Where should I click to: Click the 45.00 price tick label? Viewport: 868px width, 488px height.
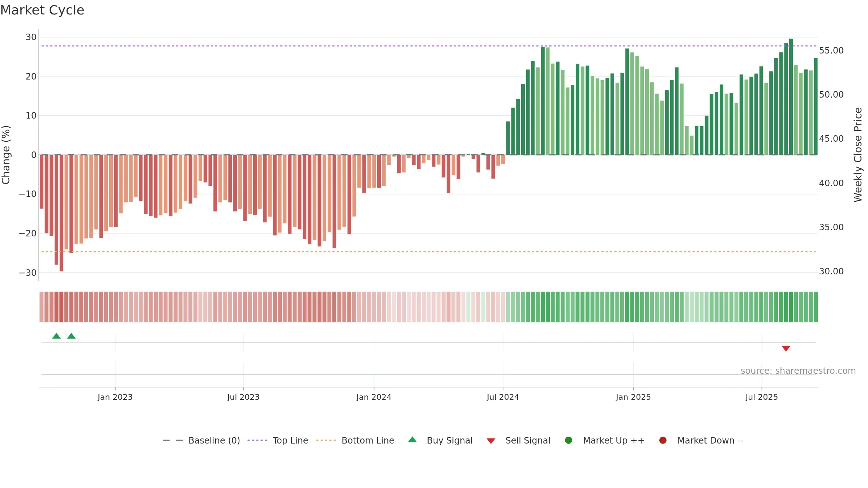pos(831,138)
